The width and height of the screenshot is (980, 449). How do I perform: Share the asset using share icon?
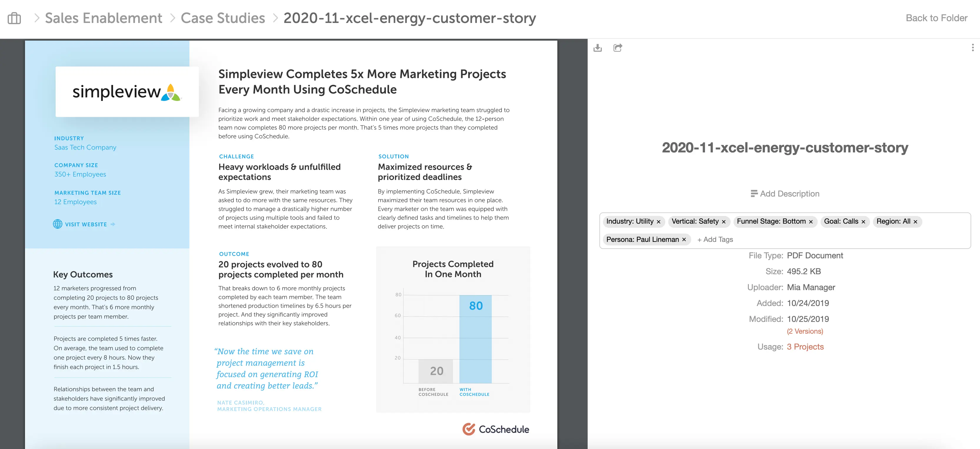click(618, 48)
